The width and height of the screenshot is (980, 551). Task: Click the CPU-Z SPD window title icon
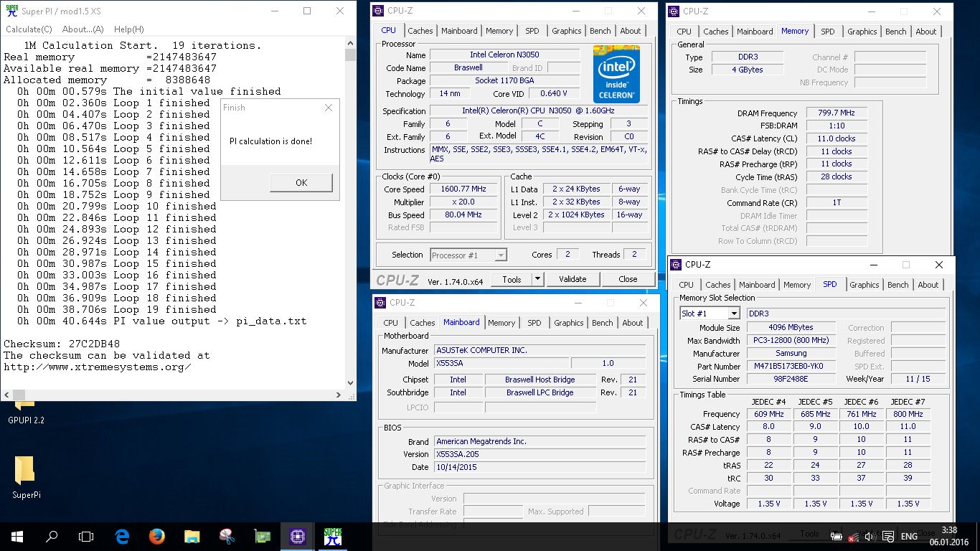[677, 265]
